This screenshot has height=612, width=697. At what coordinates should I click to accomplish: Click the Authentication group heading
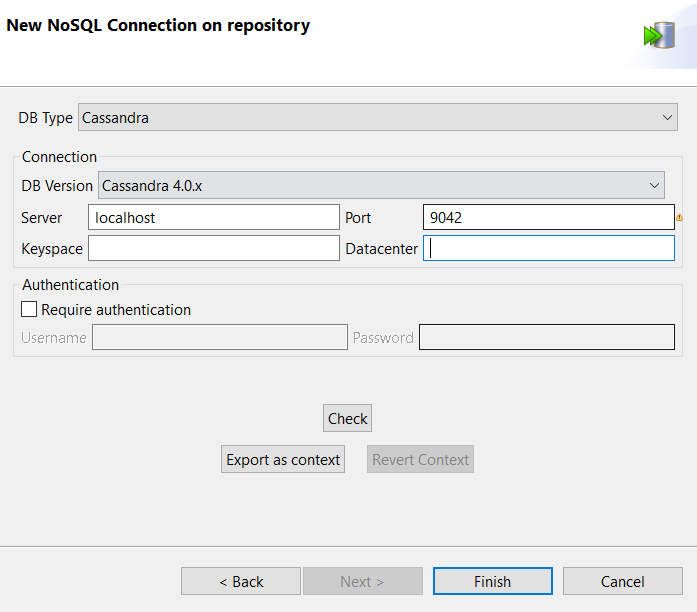click(x=70, y=285)
